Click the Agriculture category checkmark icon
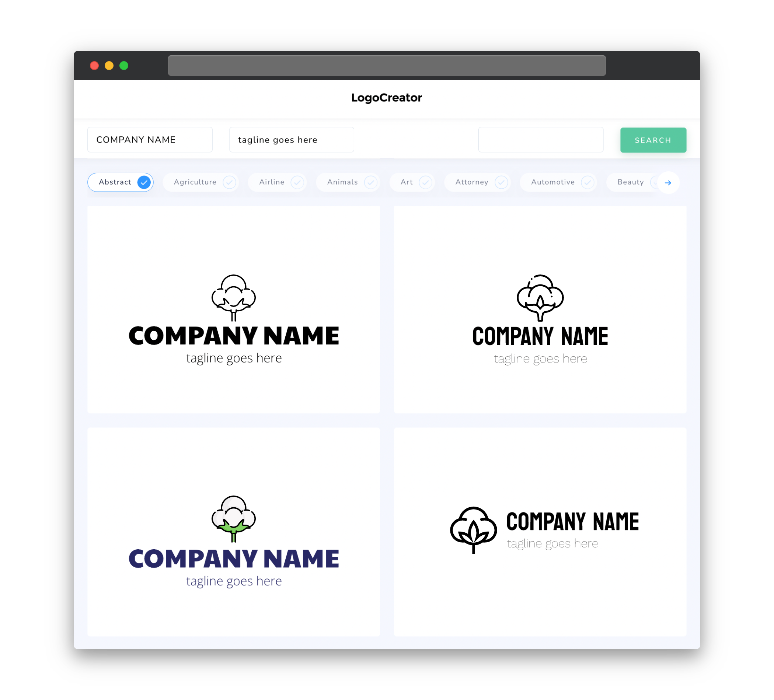 click(229, 182)
